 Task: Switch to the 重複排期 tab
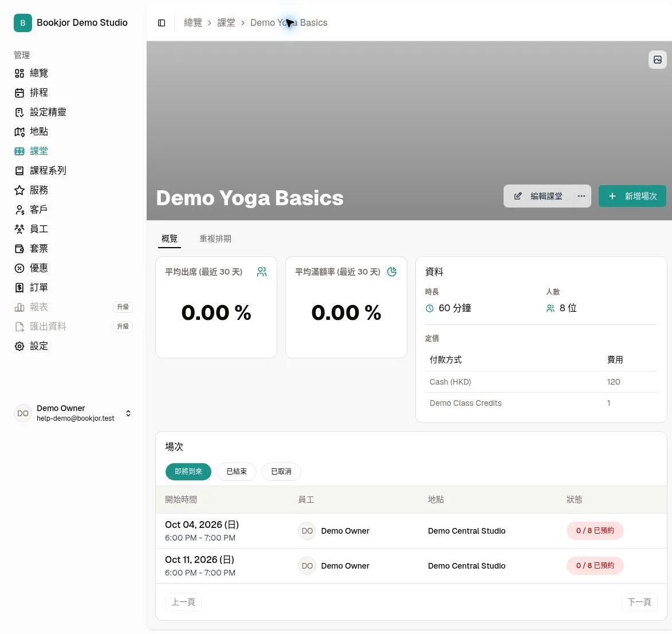pos(215,238)
